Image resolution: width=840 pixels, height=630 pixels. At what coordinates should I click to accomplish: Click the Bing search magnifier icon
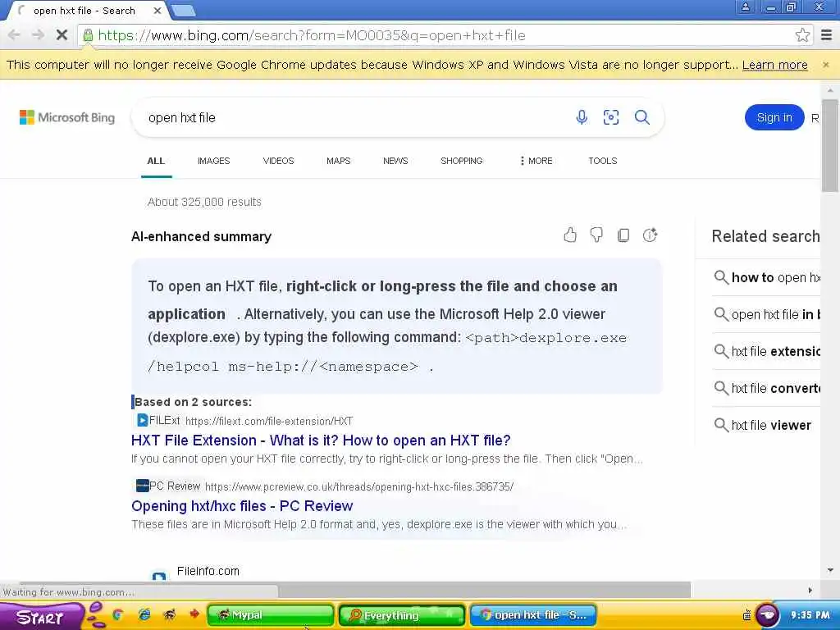tap(641, 116)
